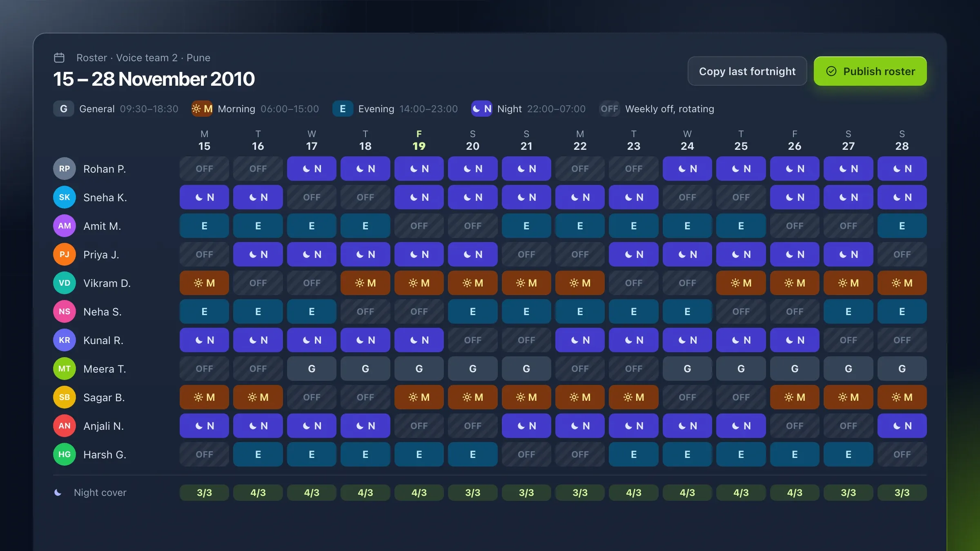Click the Publish roster button

pos(870,71)
